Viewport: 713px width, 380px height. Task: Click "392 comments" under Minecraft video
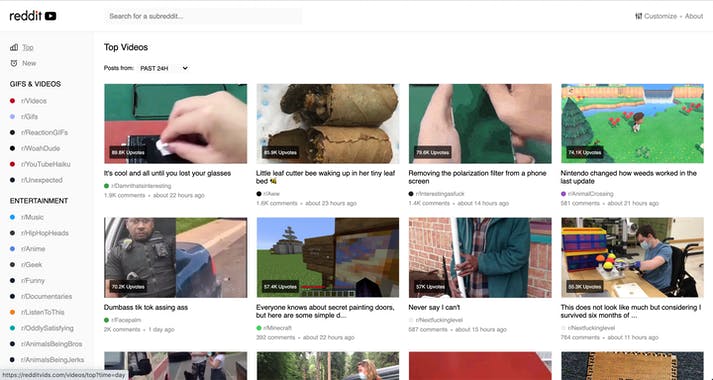276,338
